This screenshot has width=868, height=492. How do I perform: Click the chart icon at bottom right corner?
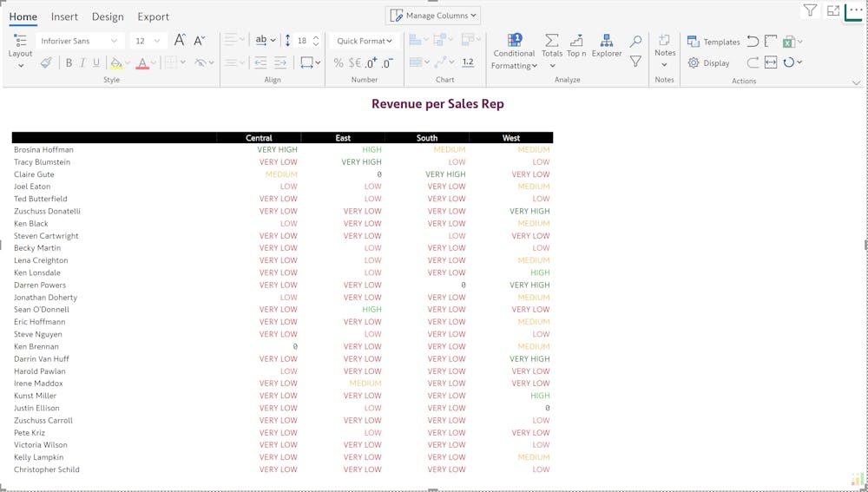click(858, 479)
